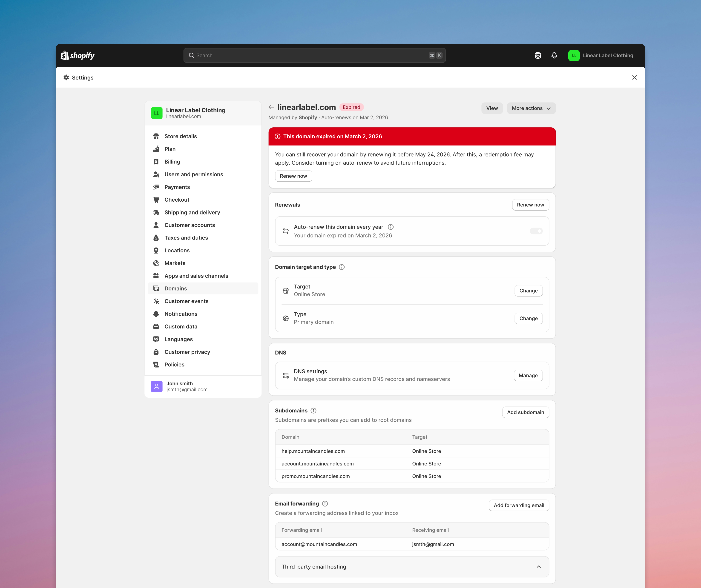Open Store details settings
Viewport: 701px width, 588px height.
203,136
